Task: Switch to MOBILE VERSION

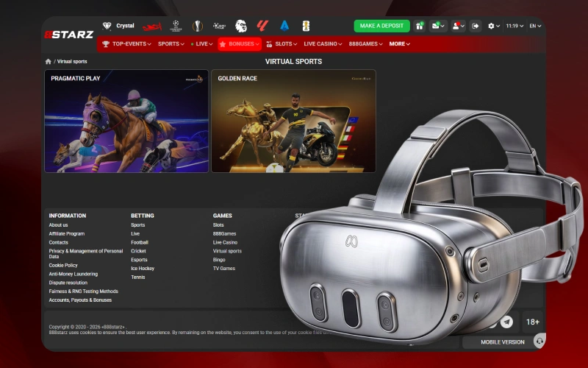Action: tap(503, 342)
